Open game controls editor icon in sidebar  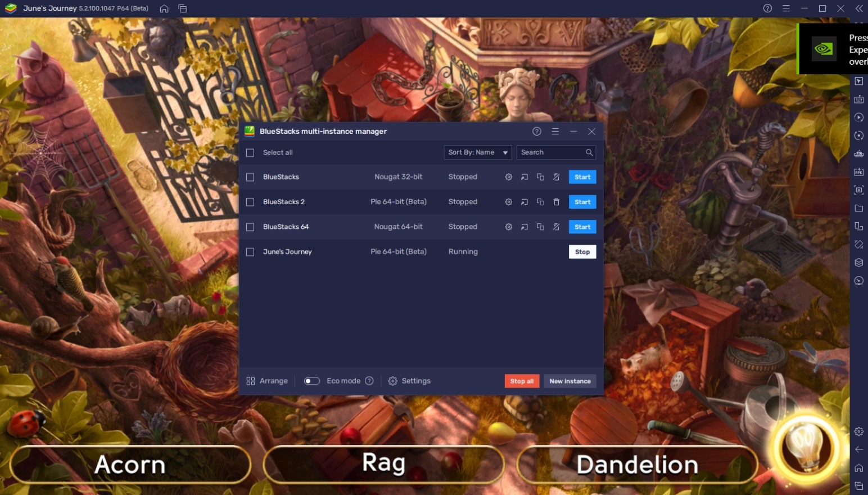(859, 154)
